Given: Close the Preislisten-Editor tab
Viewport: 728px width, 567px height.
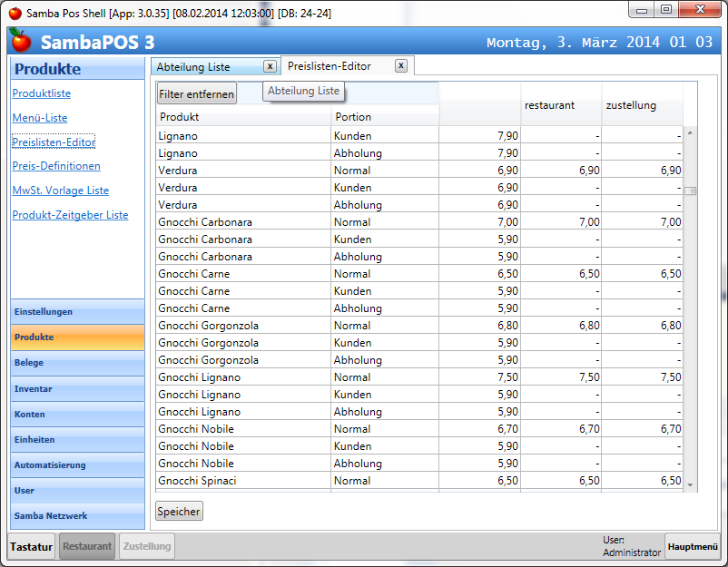Looking at the screenshot, I should pyautogui.click(x=401, y=65).
